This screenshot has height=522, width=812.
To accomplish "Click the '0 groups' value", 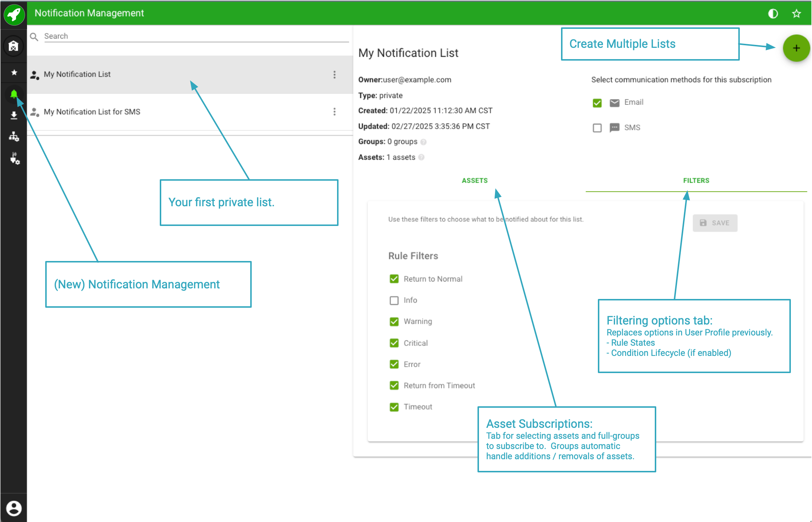I will point(402,142).
